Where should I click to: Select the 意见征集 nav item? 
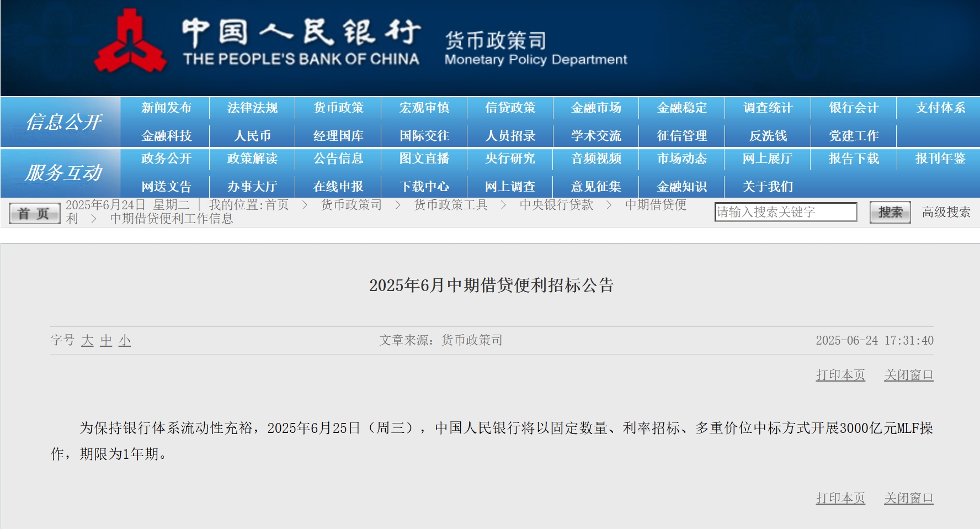pos(596,187)
